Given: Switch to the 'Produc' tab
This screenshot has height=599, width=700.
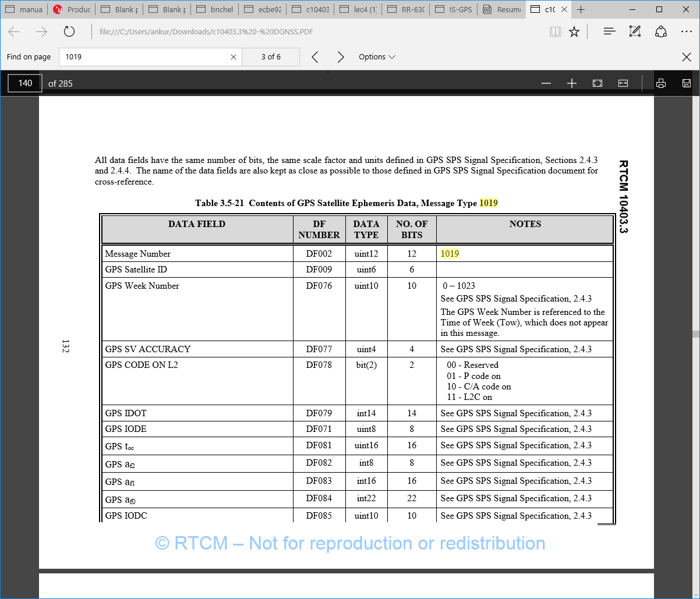Looking at the screenshot, I should click(x=72, y=9).
